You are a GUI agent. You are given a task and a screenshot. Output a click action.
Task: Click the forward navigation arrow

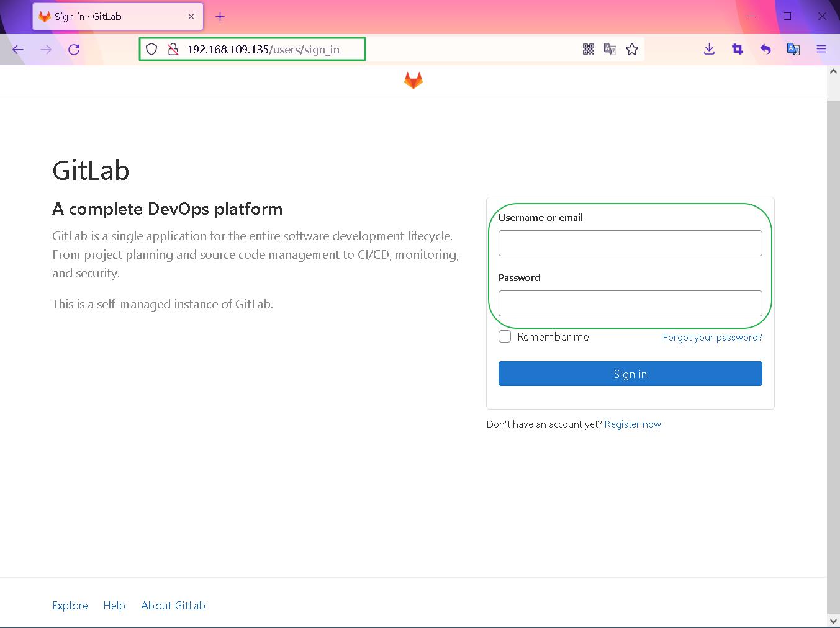pyautogui.click(x=46, y=50)
